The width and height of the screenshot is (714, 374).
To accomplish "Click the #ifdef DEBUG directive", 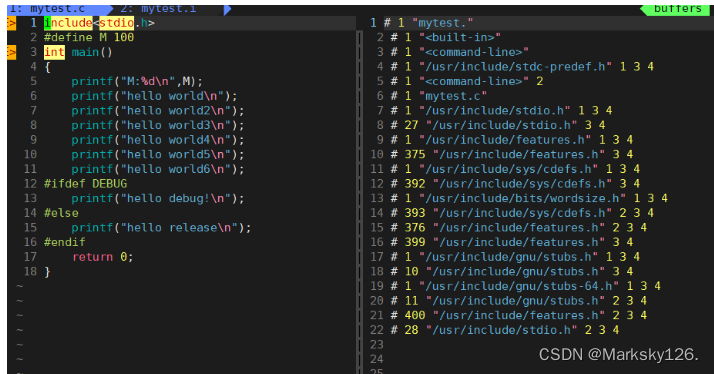I will click(85, 184).
